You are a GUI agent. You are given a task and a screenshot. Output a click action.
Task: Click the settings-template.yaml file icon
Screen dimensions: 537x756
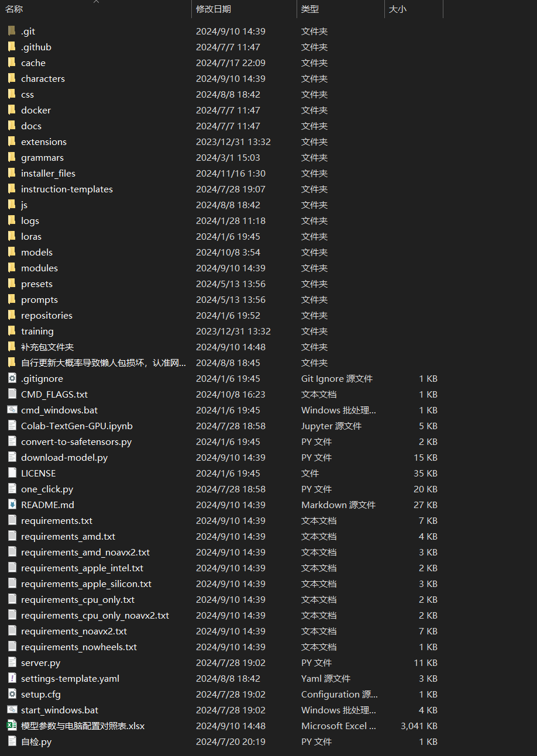12,678
